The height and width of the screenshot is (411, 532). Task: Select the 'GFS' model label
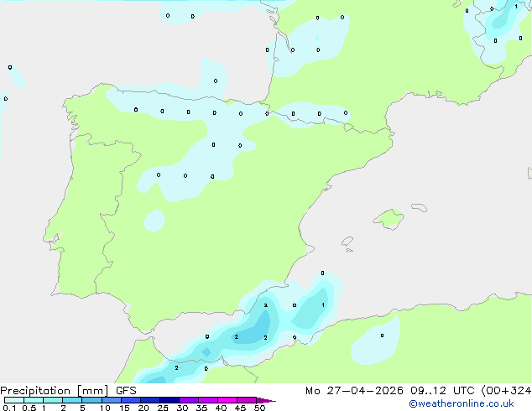126,391
